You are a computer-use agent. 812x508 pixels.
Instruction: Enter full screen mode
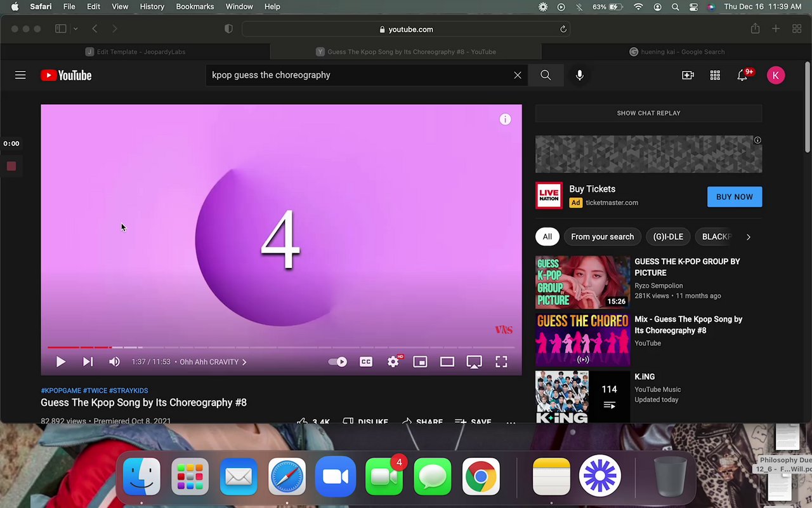[501, 361]
